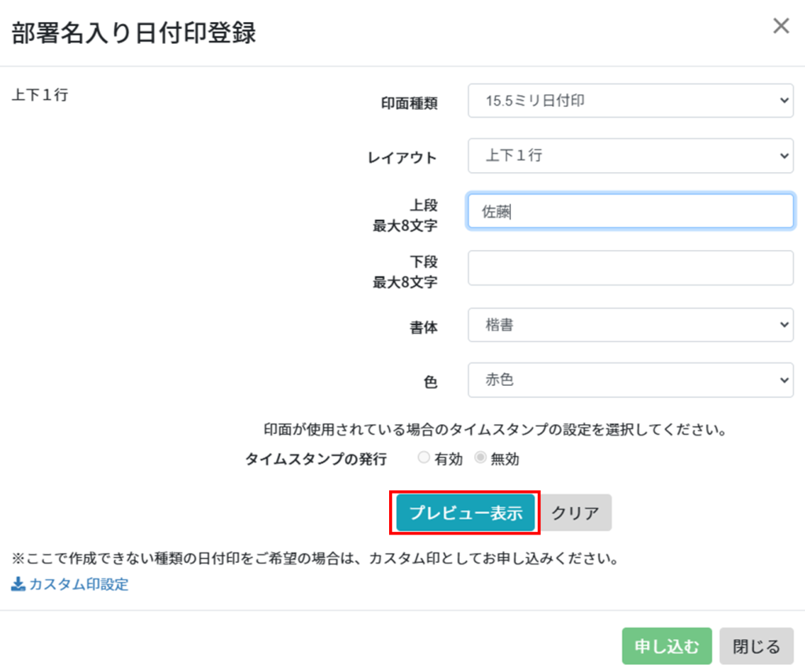Click the download icon beside カスタム印設定
Image resolution: width=805 pixels, height=672 pixels.
tap(18, 584)
